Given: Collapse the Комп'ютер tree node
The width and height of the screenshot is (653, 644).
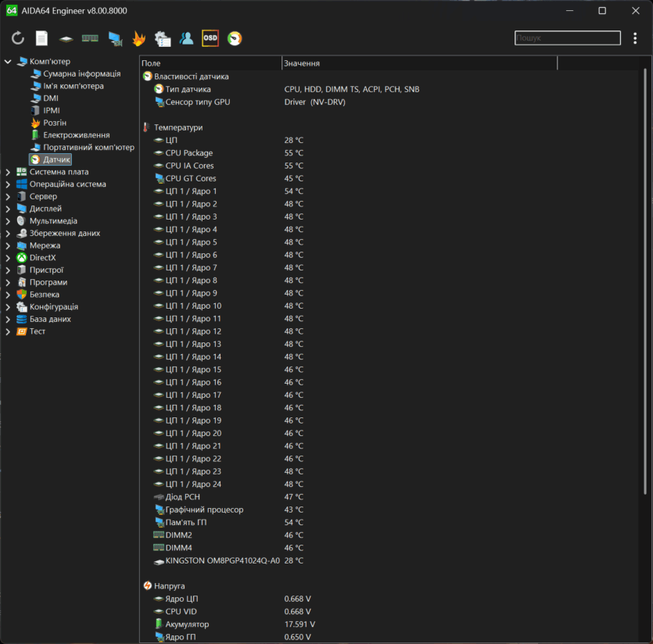Looking at the screenshot, I should pyautogui.click(x=8, y=62).
